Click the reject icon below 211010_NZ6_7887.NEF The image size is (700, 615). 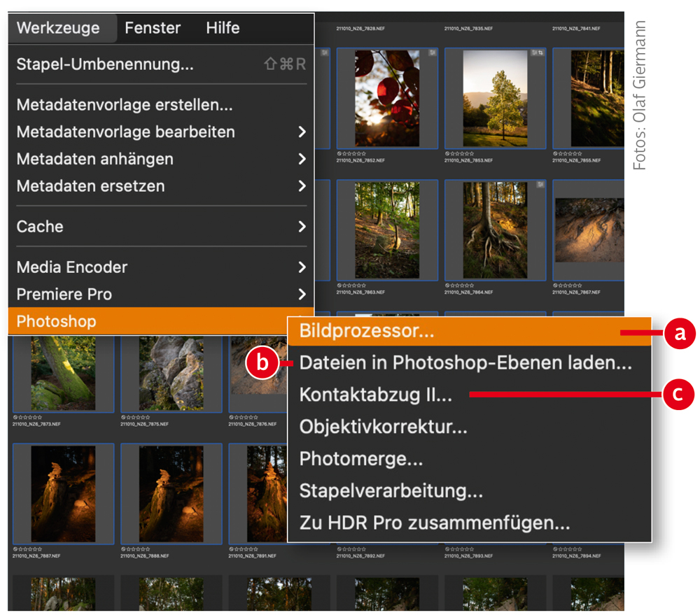[15, 549]
